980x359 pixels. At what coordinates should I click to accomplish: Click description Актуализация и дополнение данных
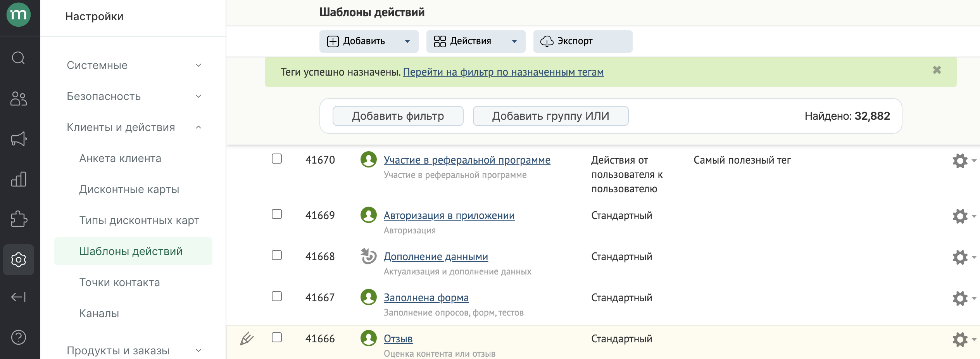(x=457, y=271)
